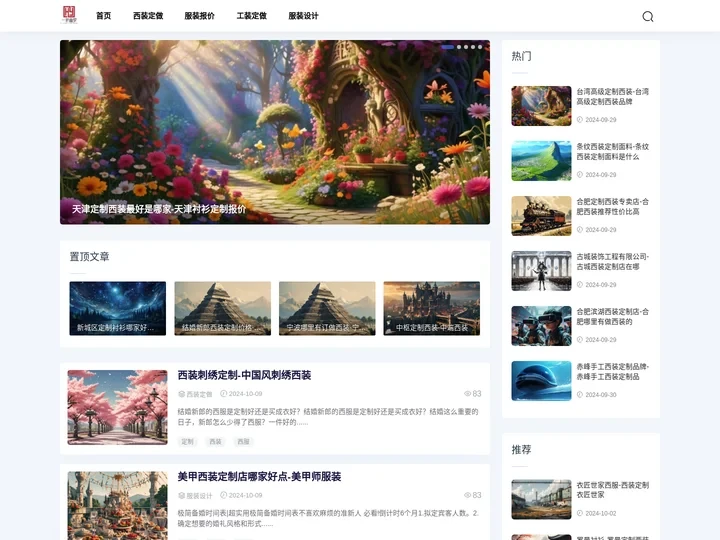The image size is (720, 540).
Task: Click the category icon beside 服装设计 in second article
Action: (x=181, y=495)
